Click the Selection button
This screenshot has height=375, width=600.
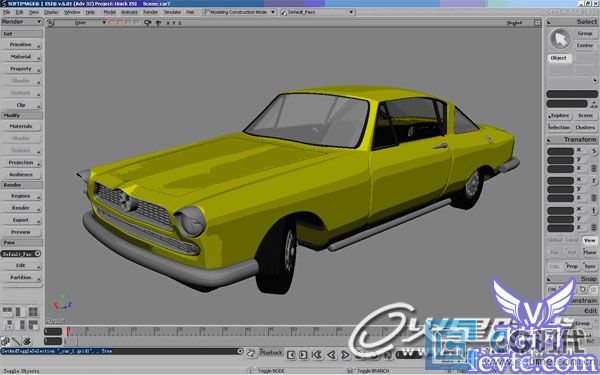(x=559, y=127)
